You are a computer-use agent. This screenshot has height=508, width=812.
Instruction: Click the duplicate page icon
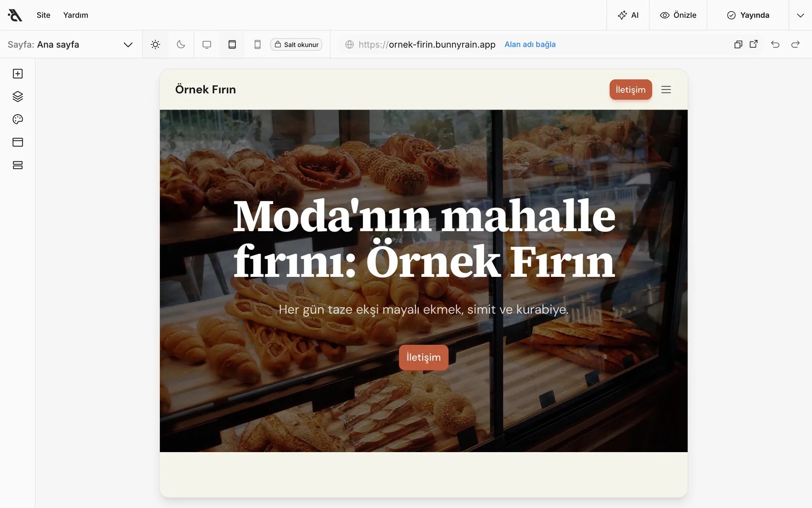click(x=738, y=44)
